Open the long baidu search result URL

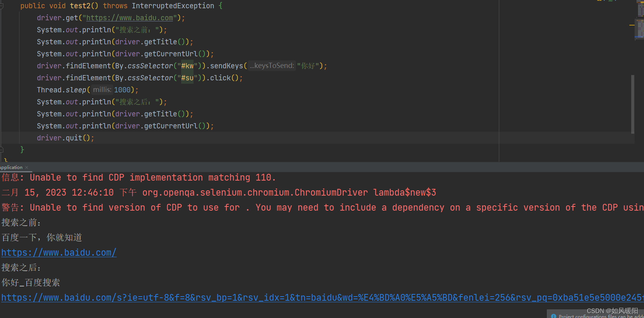click(323, 298)
